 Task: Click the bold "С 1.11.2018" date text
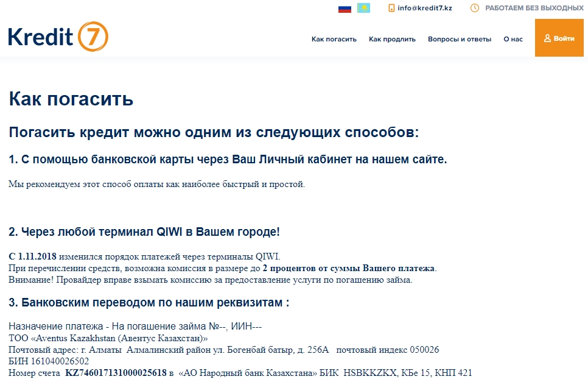(33, 256)
